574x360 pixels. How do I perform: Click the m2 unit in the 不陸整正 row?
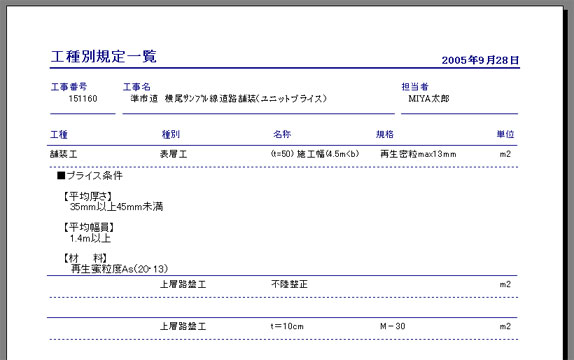click(x=505, y=285)
